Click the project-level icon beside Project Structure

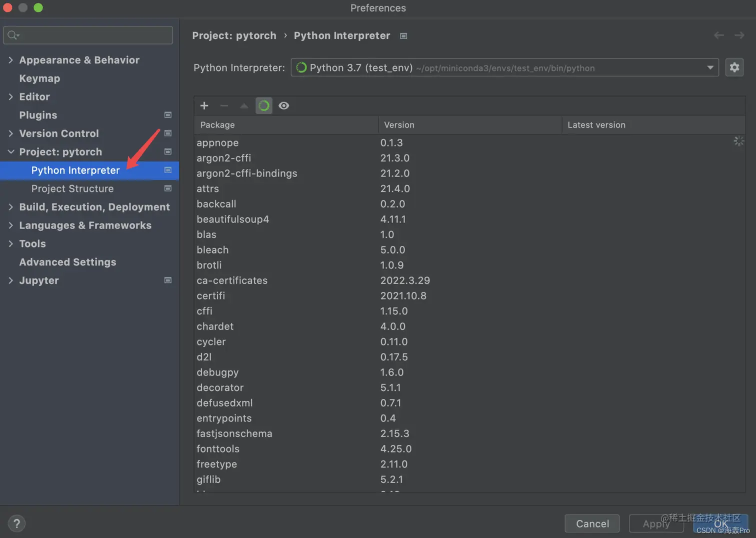point(168,188)
